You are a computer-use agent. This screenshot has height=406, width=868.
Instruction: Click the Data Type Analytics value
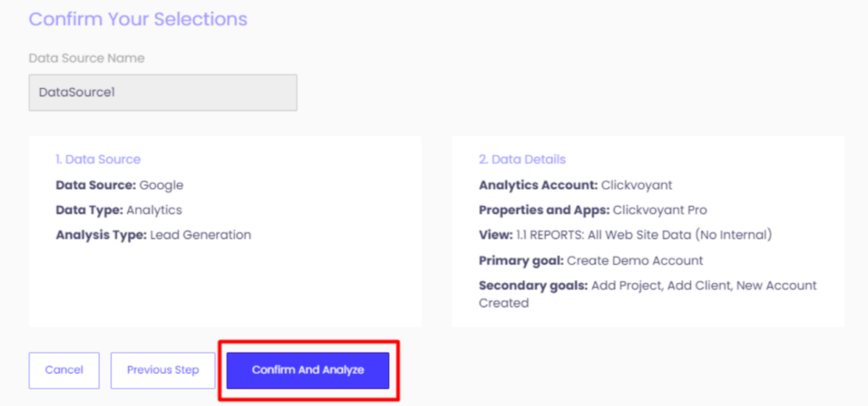[154, 210]
